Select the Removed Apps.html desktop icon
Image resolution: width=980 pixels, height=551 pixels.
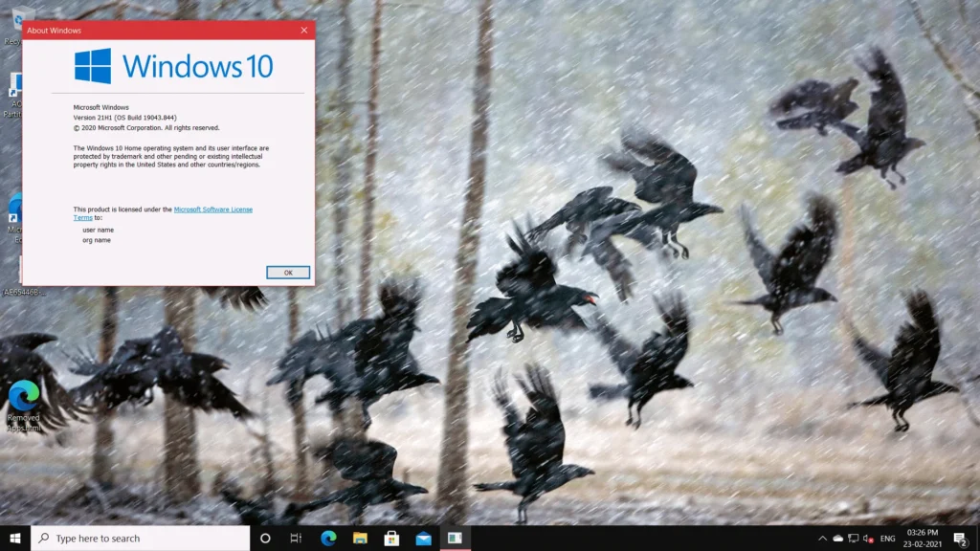(24, 406)
